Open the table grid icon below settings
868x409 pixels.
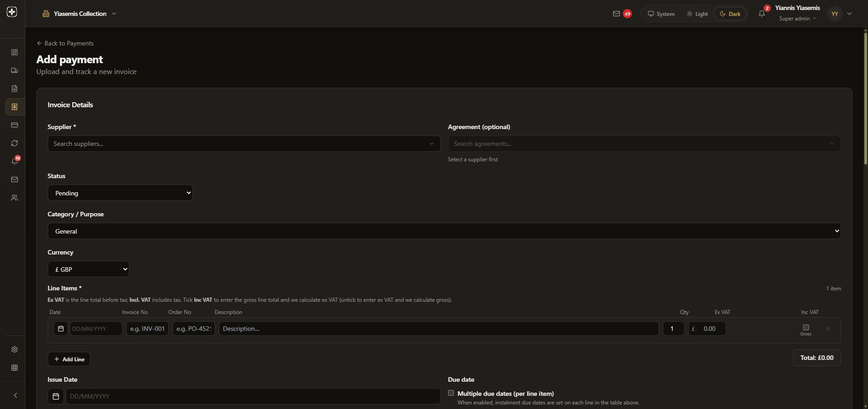(x=15, y=368)
